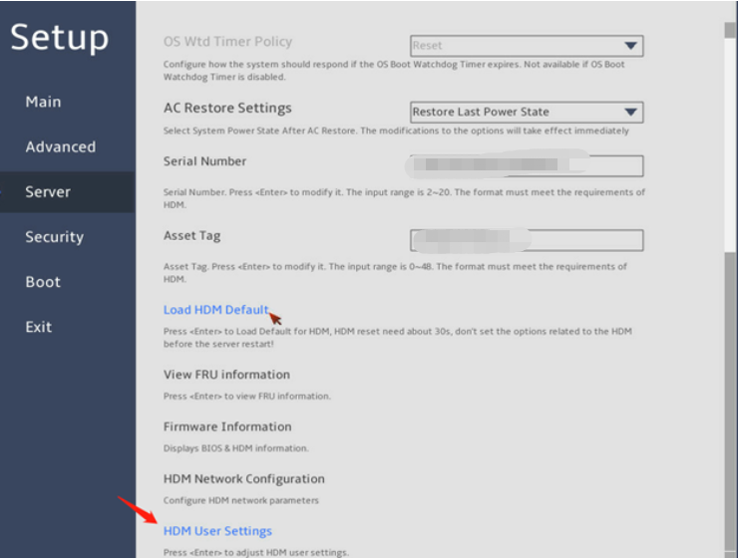
Task: Select Load HDM Default option
Action: click(215, 310)
